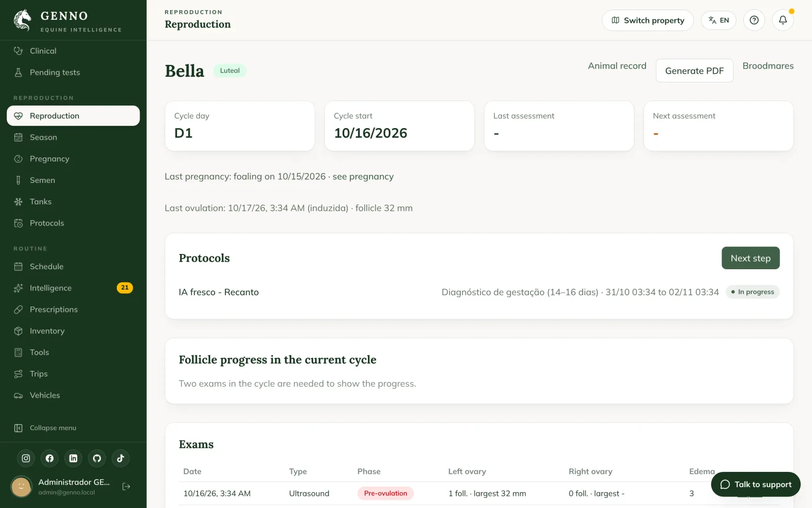Screen dimensions: 812x508
Task: Select Reproduction sidebar item
Action: [73, 116]
